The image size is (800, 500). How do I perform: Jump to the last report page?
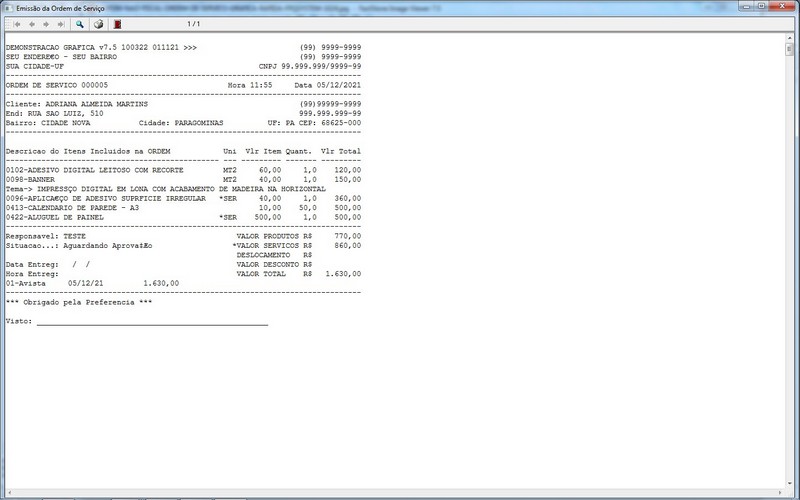(x=61, y=24)
